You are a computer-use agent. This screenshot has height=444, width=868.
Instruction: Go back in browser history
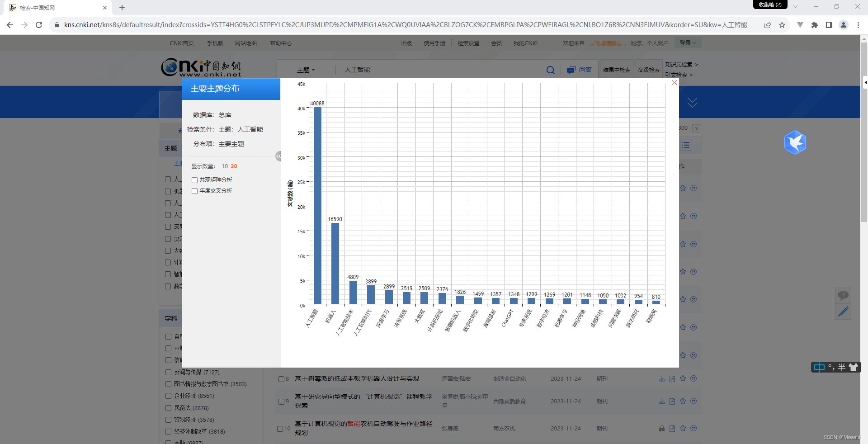tap(10, 25)
